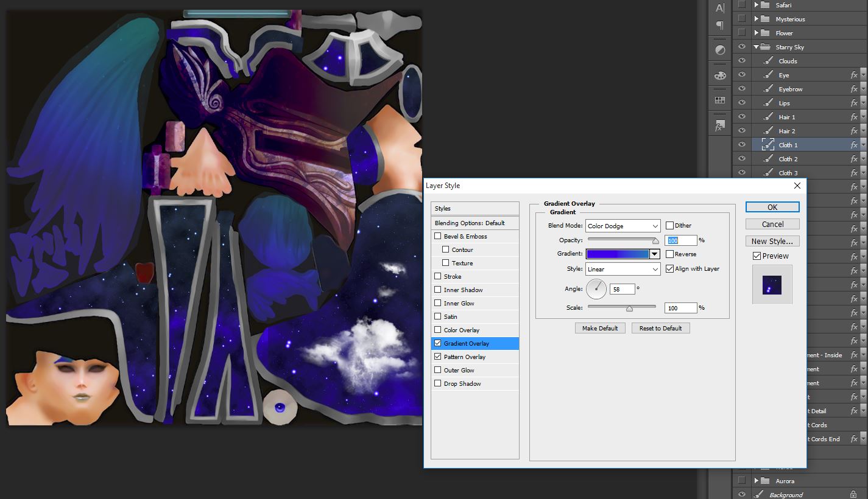This screenshot has width=868, height=499.
Task: Open the Character panel icon
Action: click(x=720, y=8)
